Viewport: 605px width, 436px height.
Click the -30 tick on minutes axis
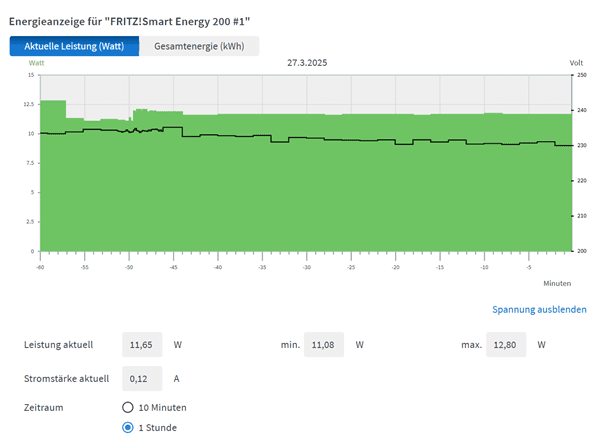pos(306,268)
